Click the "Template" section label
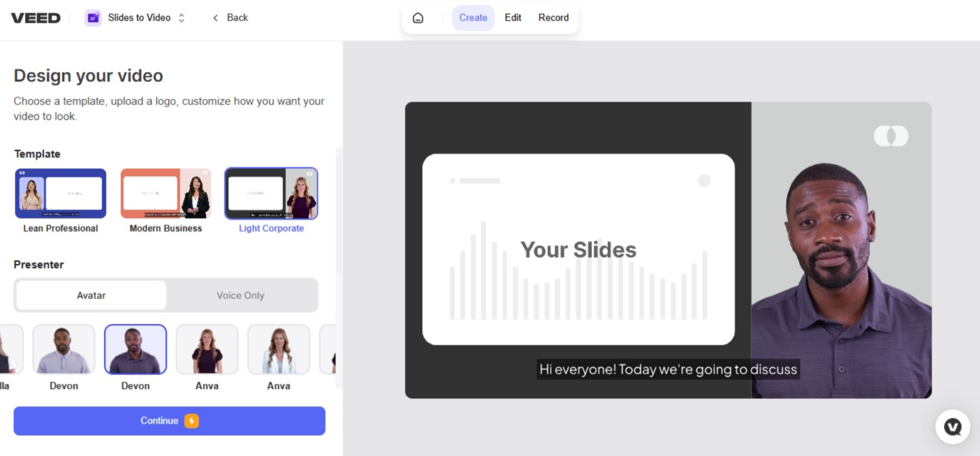This screenshot has width=980, height=456. point(37,154)
